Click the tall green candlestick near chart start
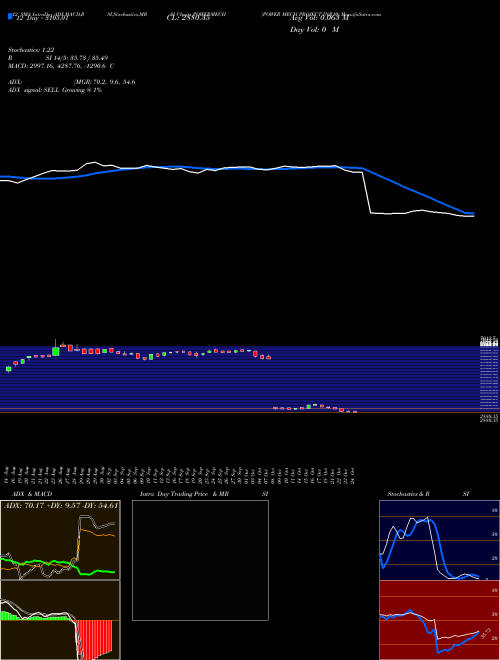 tap(56, 351)
